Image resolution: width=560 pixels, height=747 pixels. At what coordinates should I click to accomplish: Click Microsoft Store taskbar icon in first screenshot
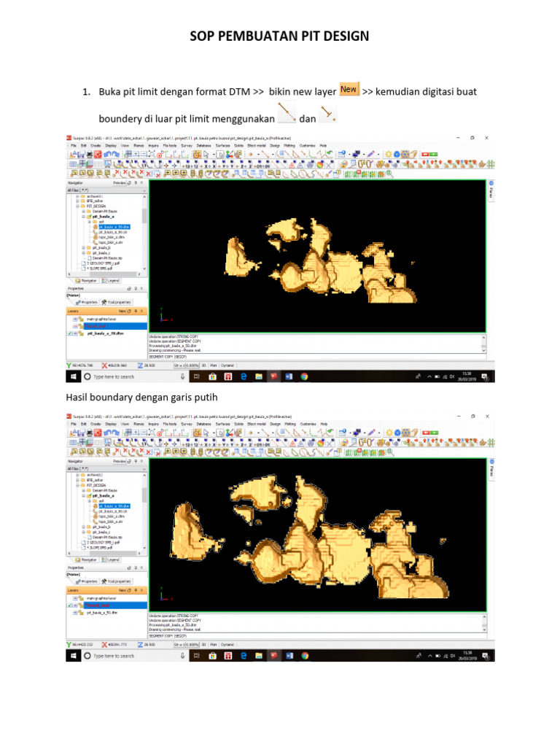coord(213,376)
